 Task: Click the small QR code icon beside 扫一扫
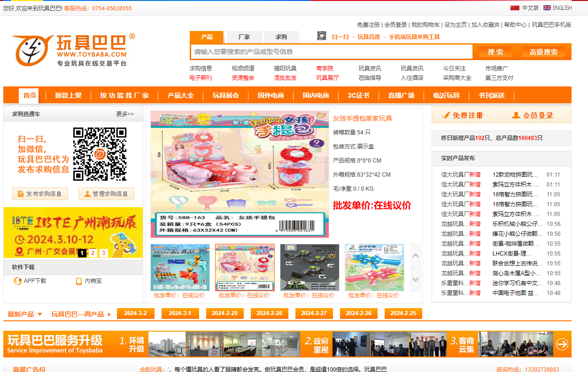coord(322,36)
